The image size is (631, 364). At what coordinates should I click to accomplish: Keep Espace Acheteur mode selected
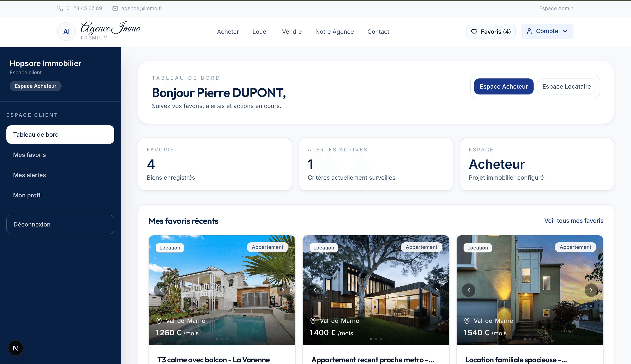pos(503,86)
